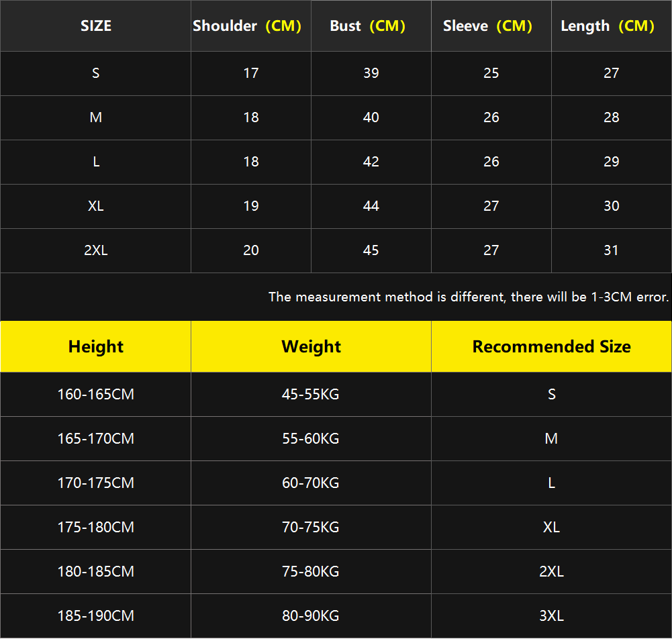
Task: Select sleeve value 27 in the XL row
Action: tap(491, 206)
